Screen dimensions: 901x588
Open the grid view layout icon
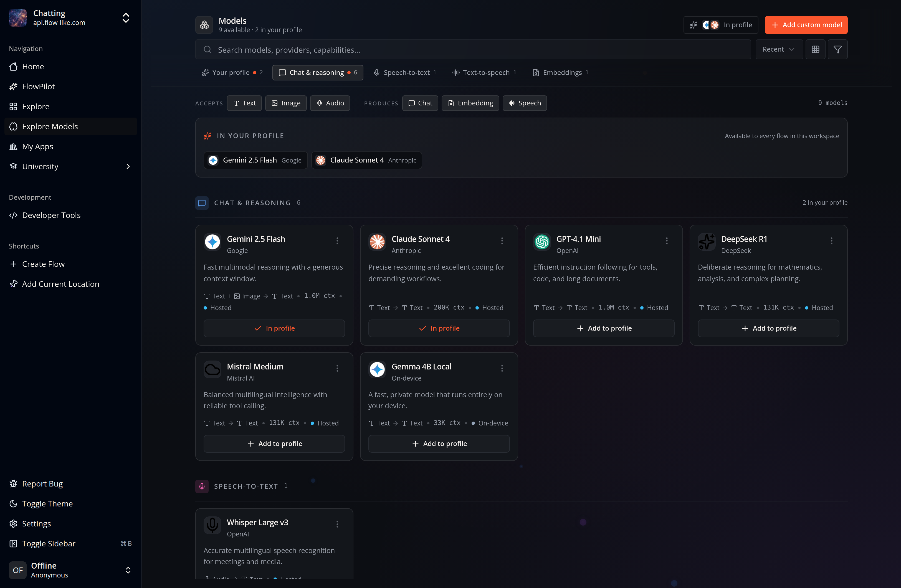[x=815, y=50]
